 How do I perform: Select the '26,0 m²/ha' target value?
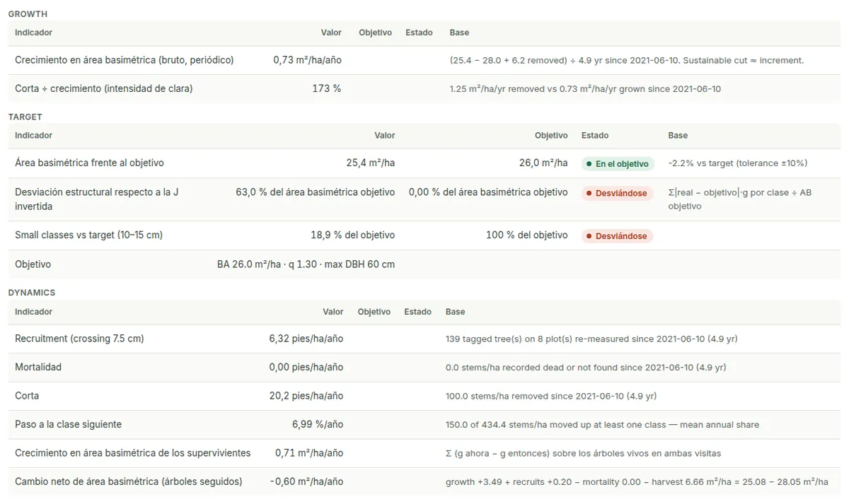(543, 163)
